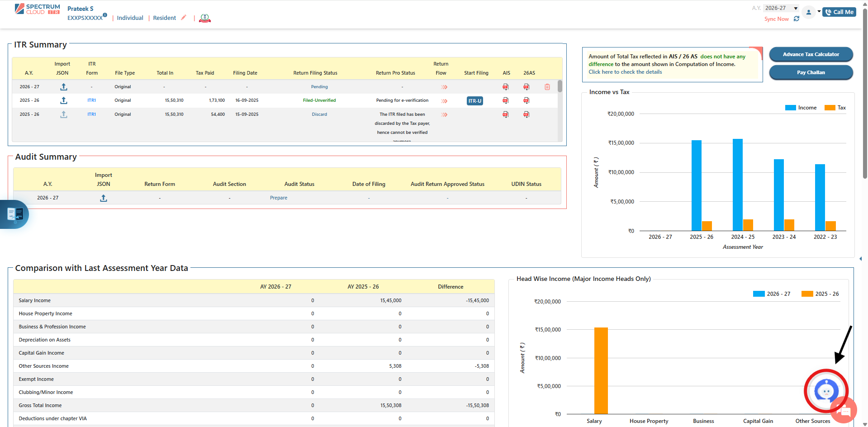
Task: Open the A.Y. 2026-27 year dropdown
Action: click(781, 8)
